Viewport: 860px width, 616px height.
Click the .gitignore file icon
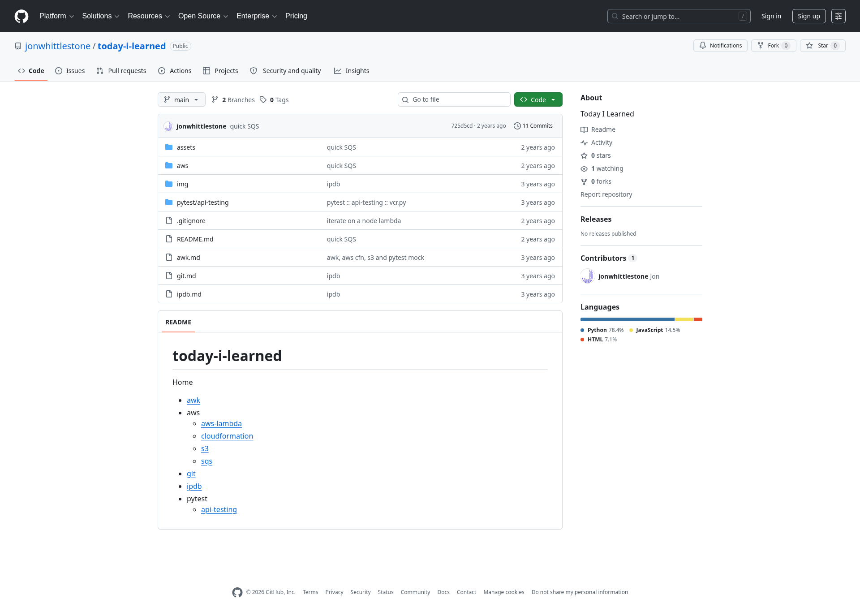click(x=169, y=220)
